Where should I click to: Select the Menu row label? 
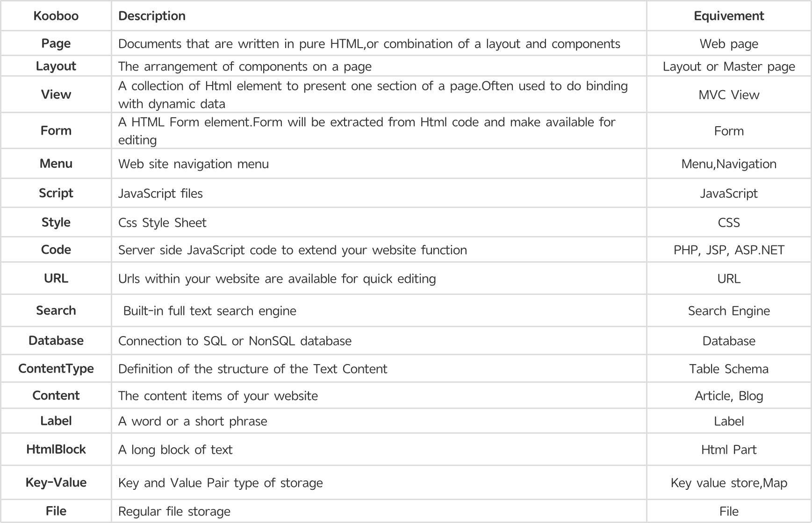(56, 164)
